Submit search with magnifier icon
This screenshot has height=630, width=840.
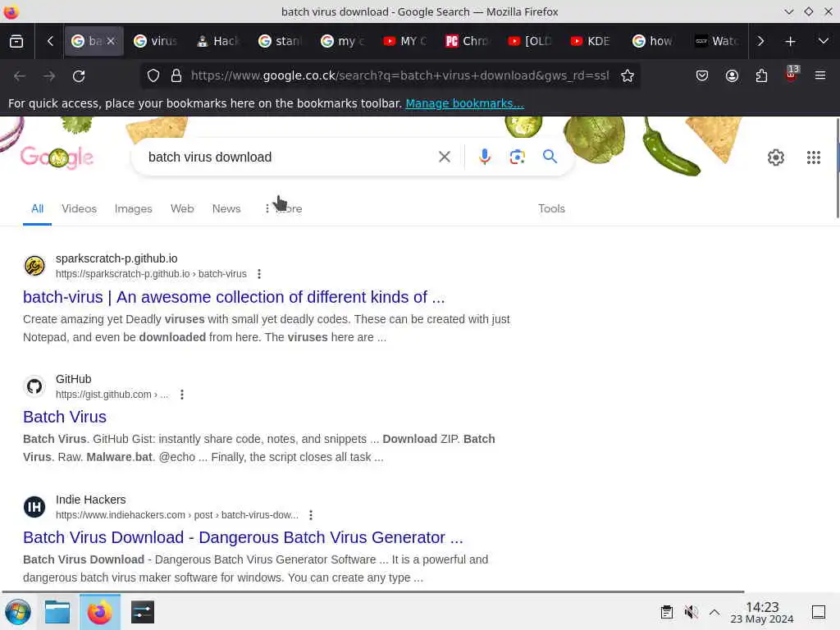(x=550, y=157)
